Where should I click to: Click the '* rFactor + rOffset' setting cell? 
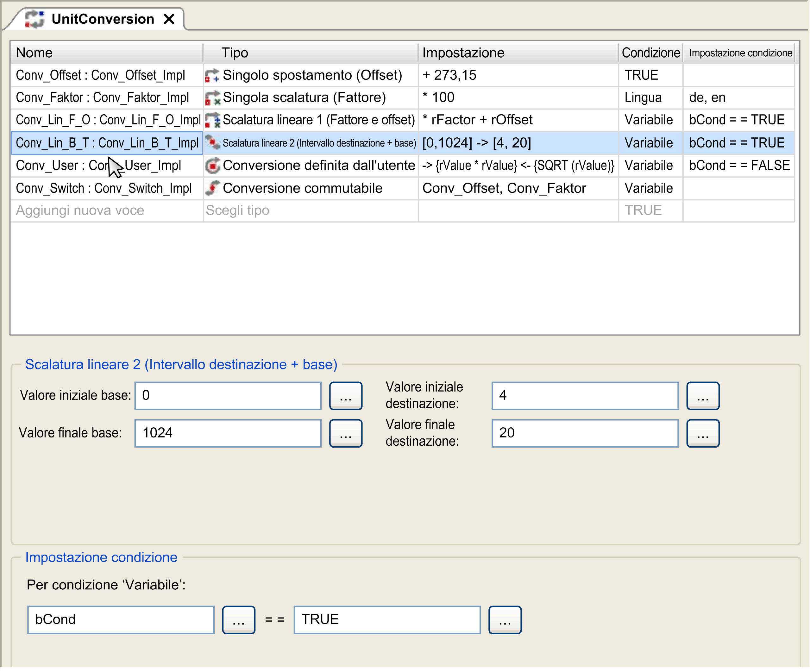coord(518,120)
